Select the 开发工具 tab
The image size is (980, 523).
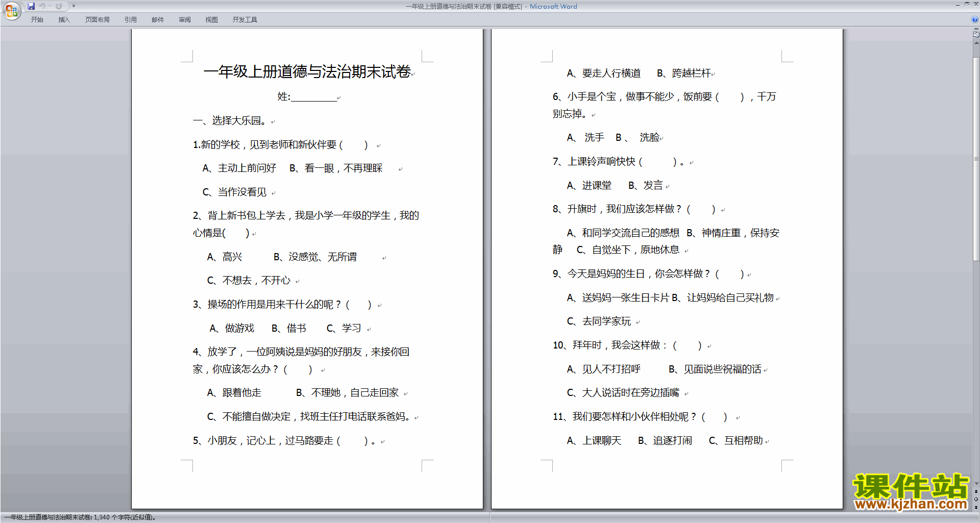tap(245, 20)
